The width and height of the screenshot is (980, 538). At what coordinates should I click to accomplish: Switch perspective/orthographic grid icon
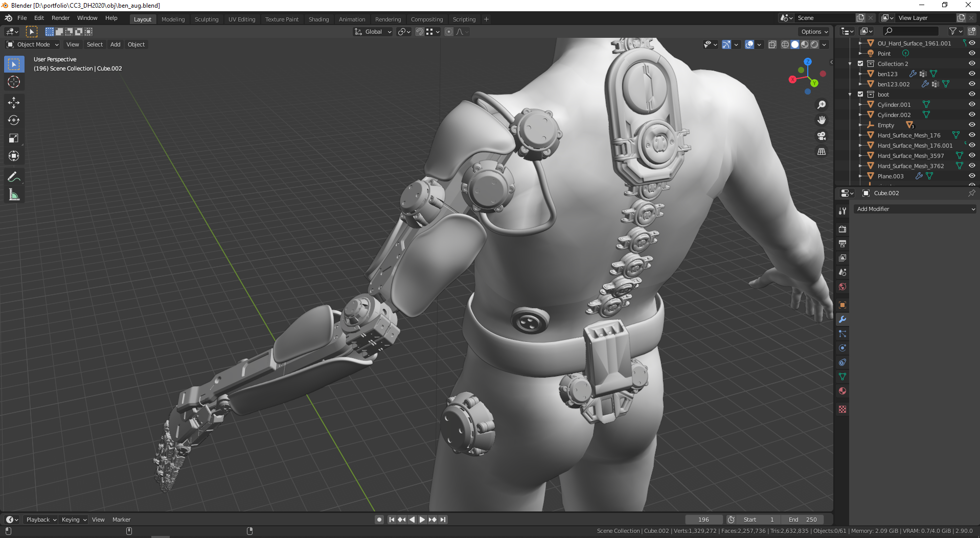pos(822,152)
